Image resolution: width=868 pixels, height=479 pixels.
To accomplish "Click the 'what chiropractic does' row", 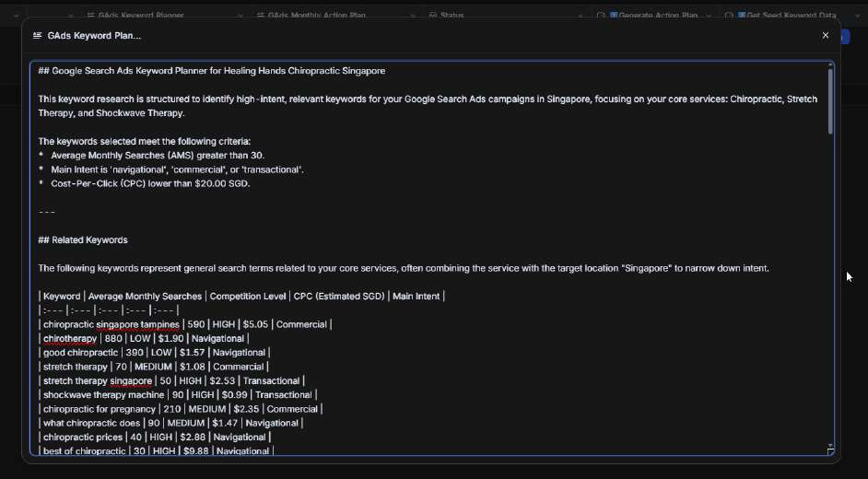I will (x=170, y=423).
